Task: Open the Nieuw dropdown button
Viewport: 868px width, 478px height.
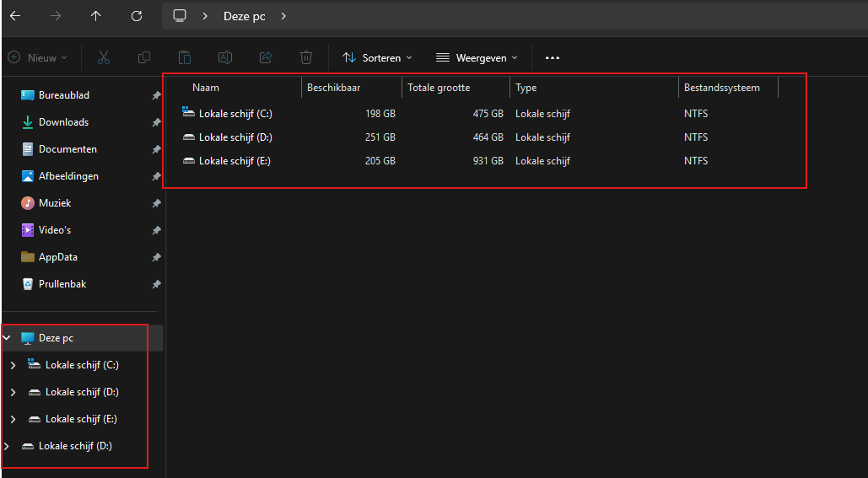Action: click(x=37, y=57)
